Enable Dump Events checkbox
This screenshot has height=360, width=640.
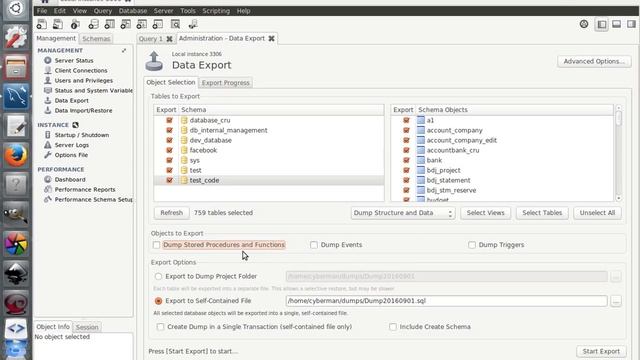click(x=313, y=245)
